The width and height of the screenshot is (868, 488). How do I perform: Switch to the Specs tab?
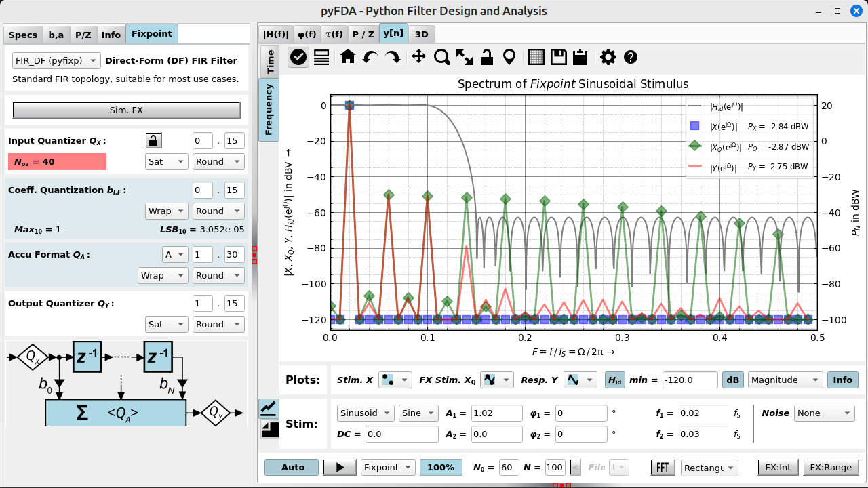point(23,35)
